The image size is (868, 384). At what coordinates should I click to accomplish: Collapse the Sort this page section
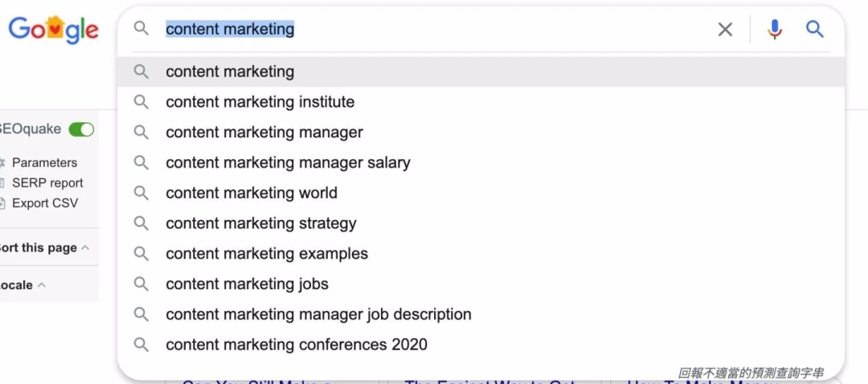click(85, 247)
